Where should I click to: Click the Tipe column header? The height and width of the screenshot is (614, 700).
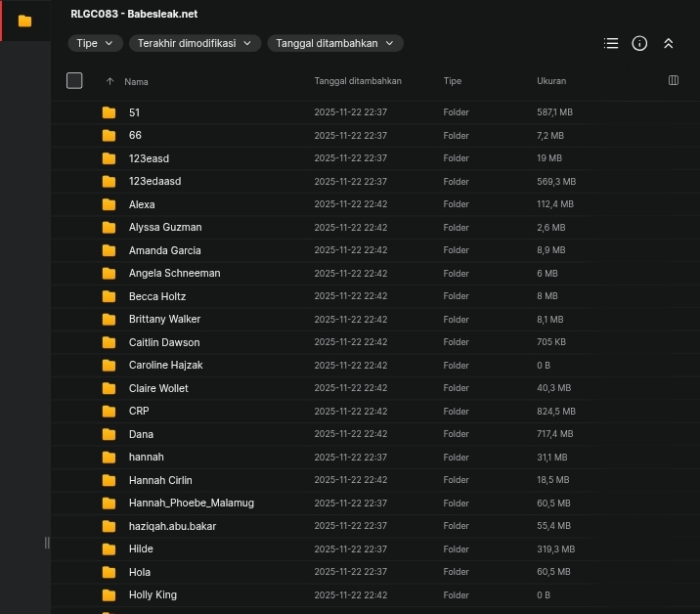point(452,81)
